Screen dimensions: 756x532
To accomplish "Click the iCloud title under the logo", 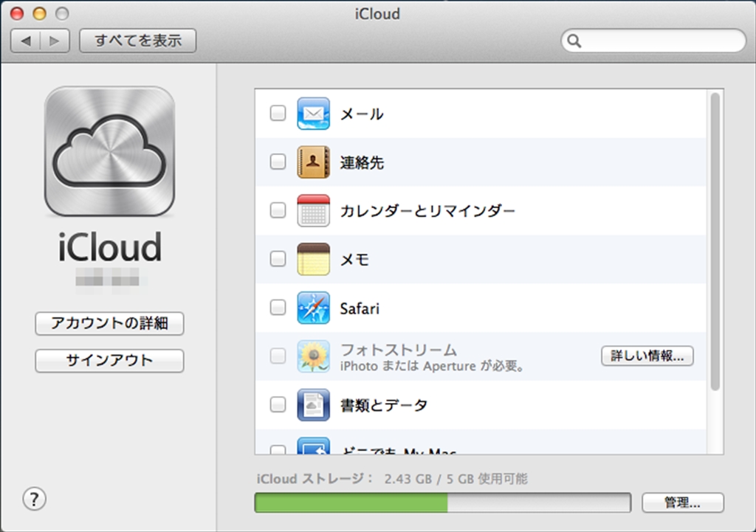I will coord(110,246).
